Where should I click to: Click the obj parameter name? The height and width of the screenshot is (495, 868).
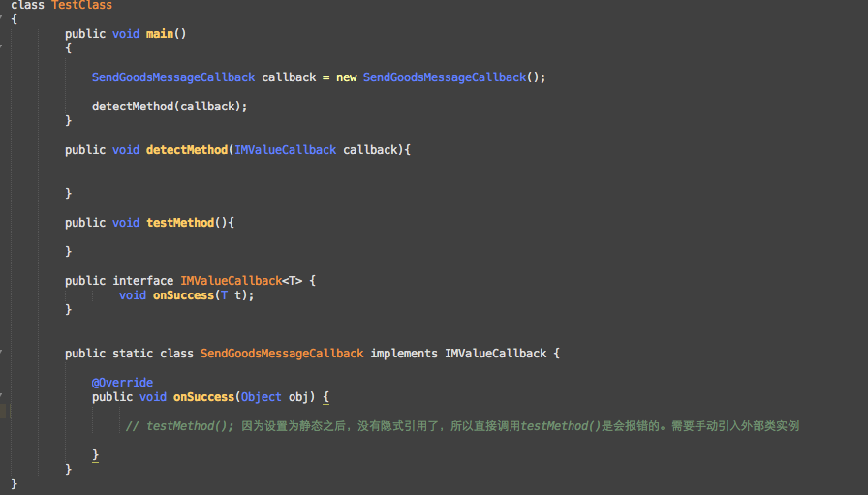coord(299,397)
